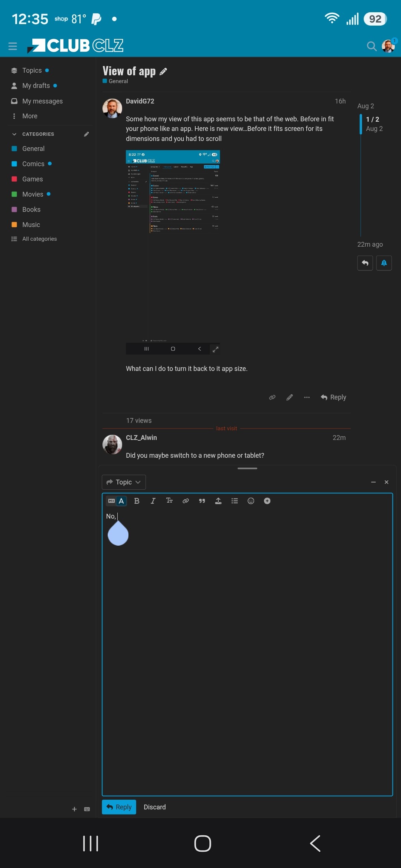Open text size heading tool

169,501
